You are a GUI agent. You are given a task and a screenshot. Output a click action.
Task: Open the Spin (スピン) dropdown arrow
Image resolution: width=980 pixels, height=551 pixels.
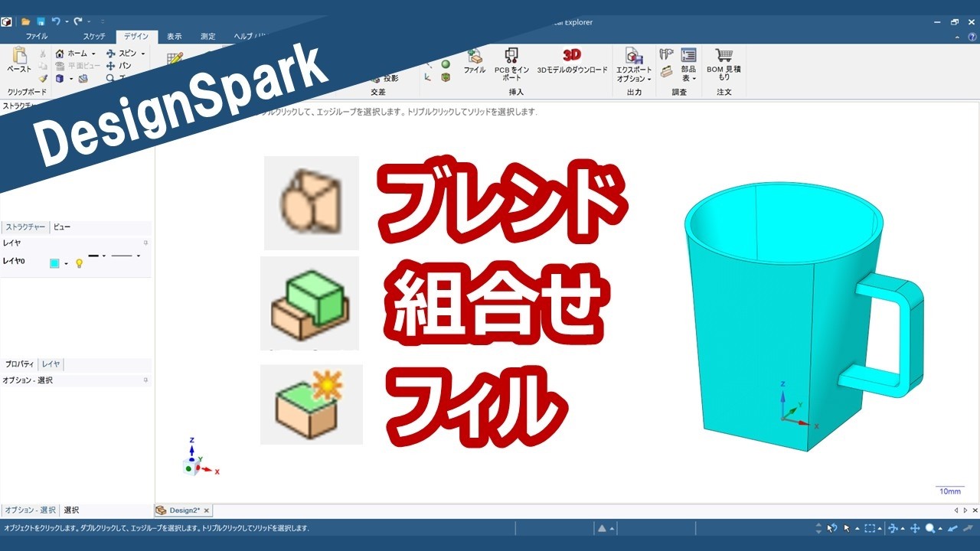tap(142, 54)
